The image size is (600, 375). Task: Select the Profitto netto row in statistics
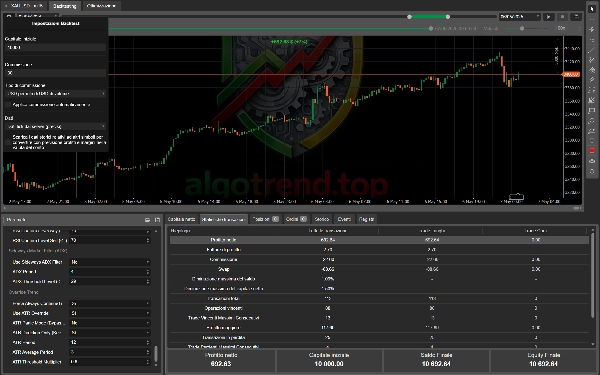(379, 240)
